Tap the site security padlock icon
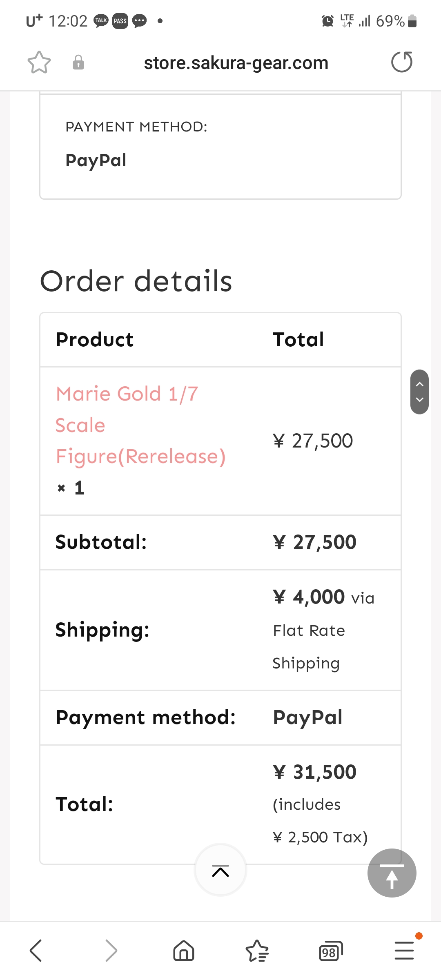441x980 pixels. [78, 62]
